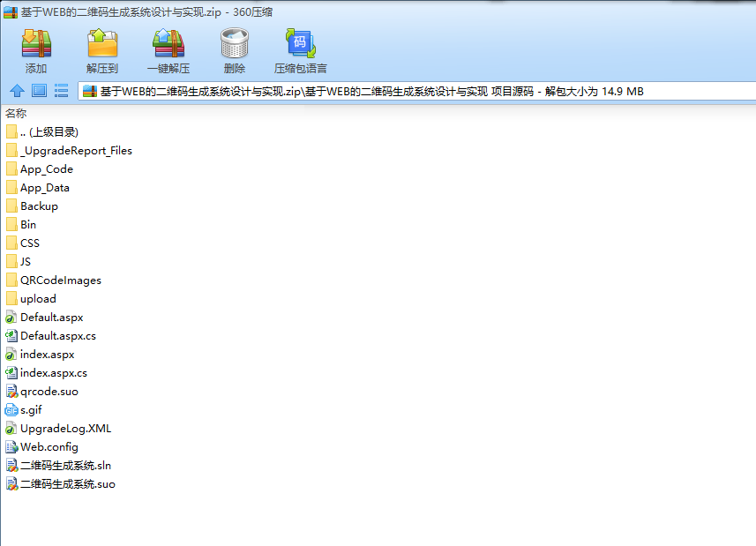Go up with the blue up-arrow icon

click(x=17, y=91)
